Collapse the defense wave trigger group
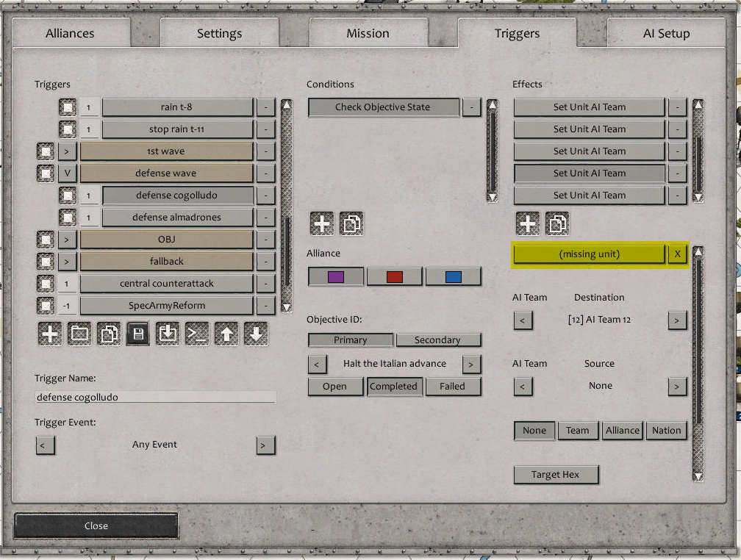Image resolution: width=741 pixels, height=560 pixels. tap(67, 173)
